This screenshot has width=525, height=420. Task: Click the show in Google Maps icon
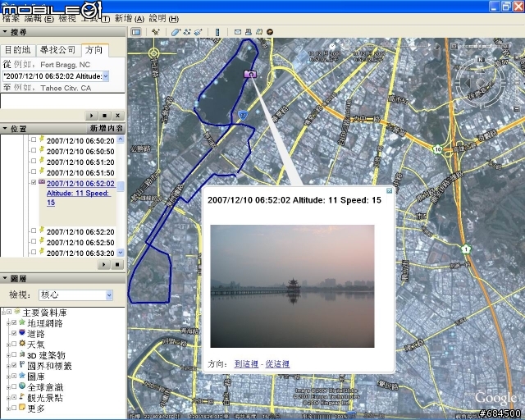(259, 32)
